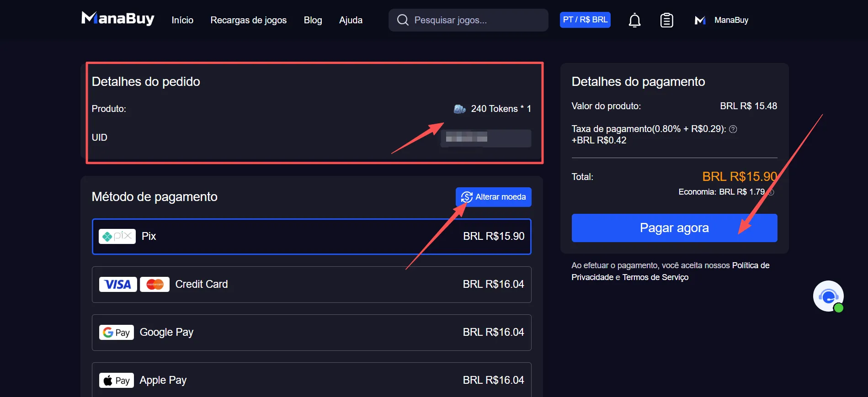Screen dimensions: 868x397
Task: Open the Ajuda menu item
Action: (x=351, y=20)
